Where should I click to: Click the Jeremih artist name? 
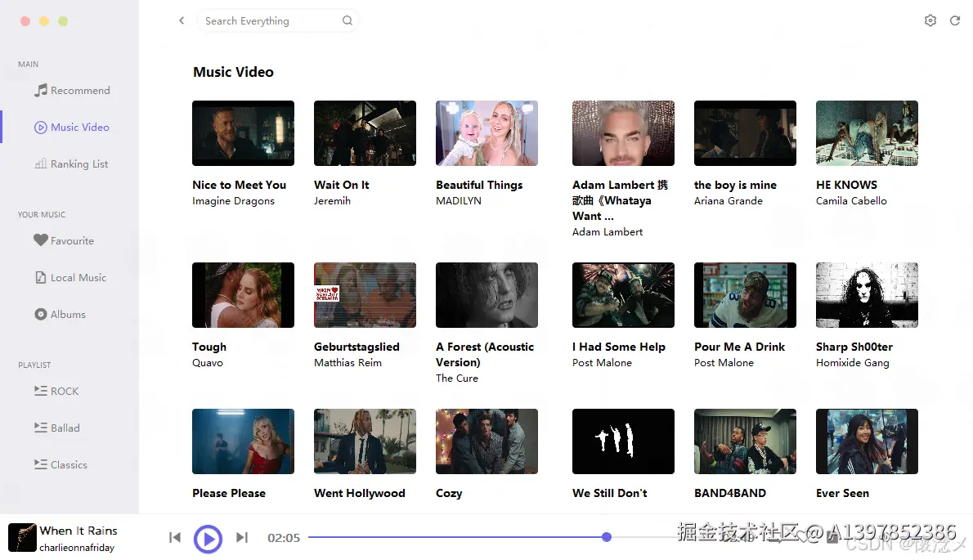point(332,201)
